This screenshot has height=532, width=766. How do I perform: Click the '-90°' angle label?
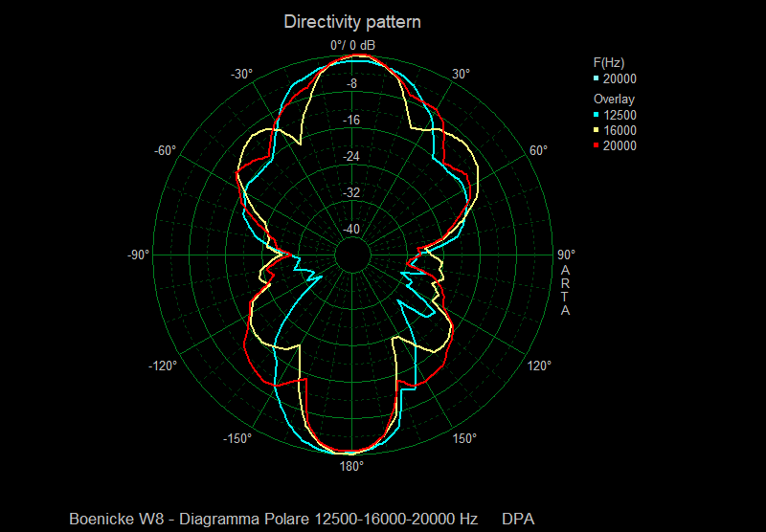[x=139, y=255]
